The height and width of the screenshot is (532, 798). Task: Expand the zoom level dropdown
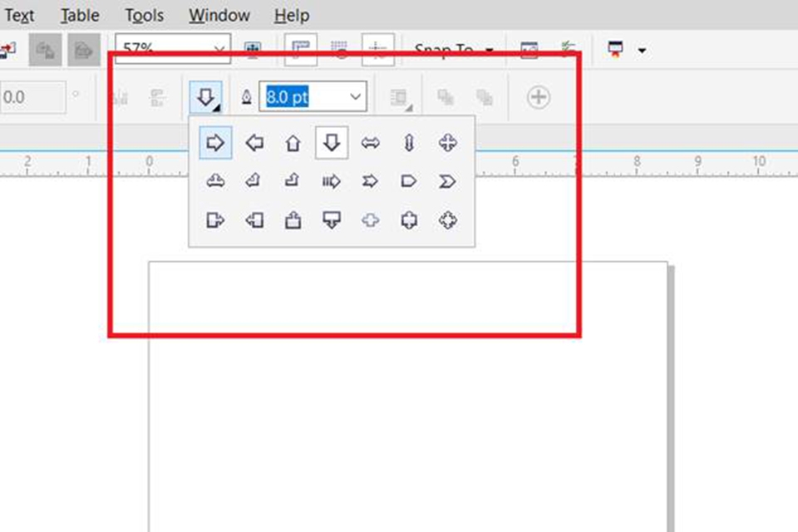219,49
